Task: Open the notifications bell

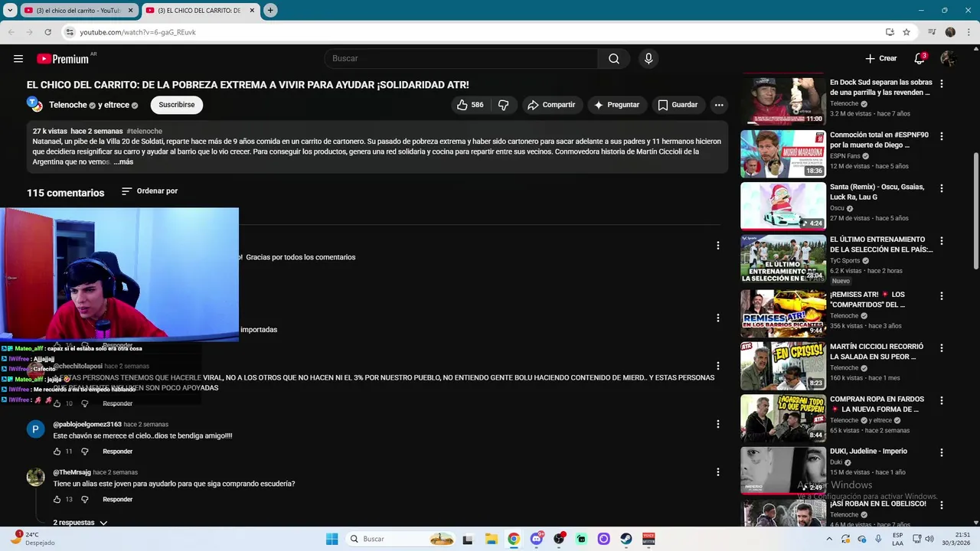Action: (x=920, y=59)
